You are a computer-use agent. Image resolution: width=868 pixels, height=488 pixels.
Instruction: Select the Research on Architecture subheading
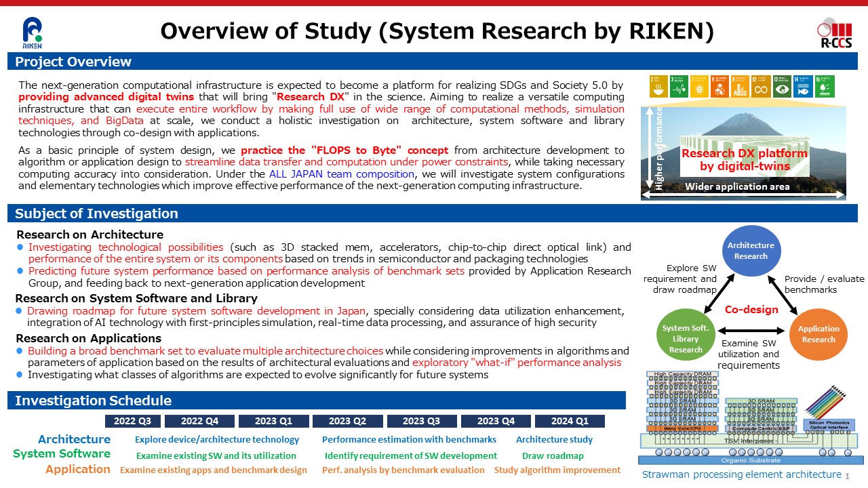pyautogui.click(x=90, y=235)
